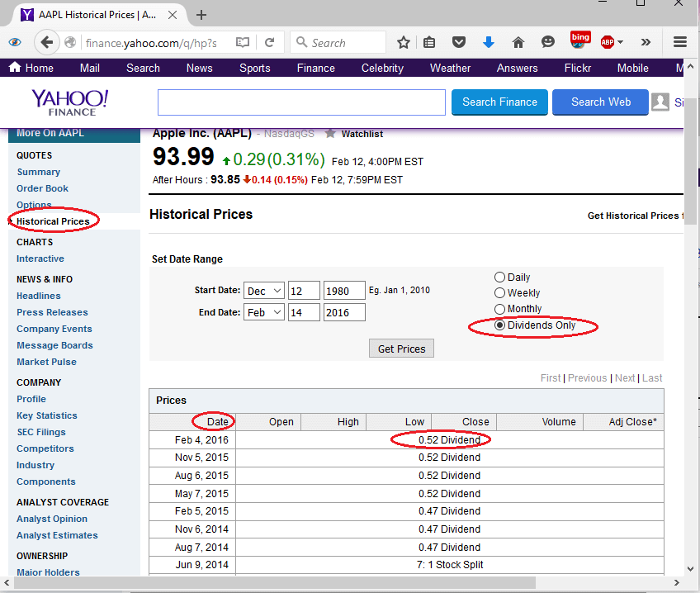Go back with the browser back arrow
Screen dimensions: 700x593
point(46,42)
